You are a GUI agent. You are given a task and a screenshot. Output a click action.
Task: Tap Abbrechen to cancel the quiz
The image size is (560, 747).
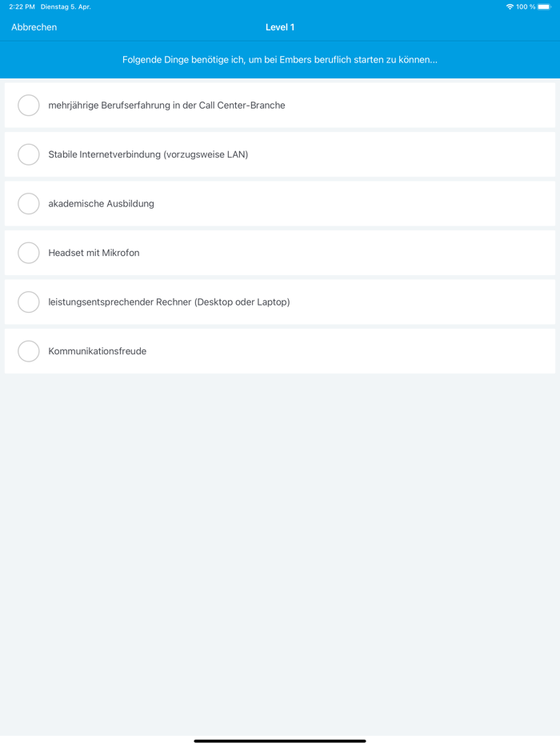(x=34, y=27)
